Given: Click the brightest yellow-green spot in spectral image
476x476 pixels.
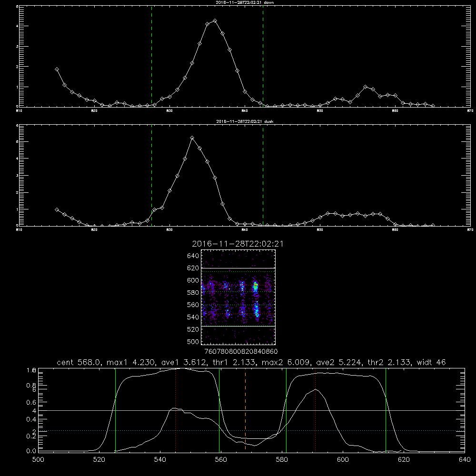Looking at the screenshot, I should coord(256,285).
